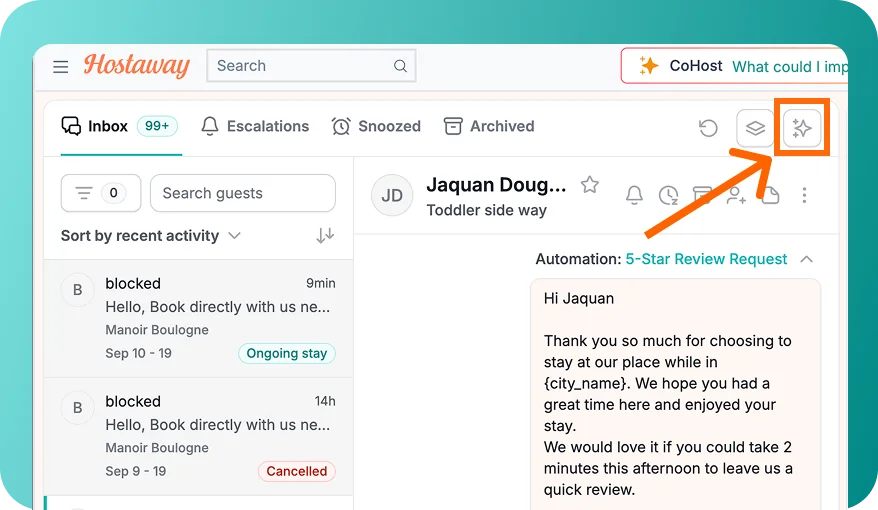Click the Hostaway logo
Viewport: 878px width, 510px height.
[137, 65]
